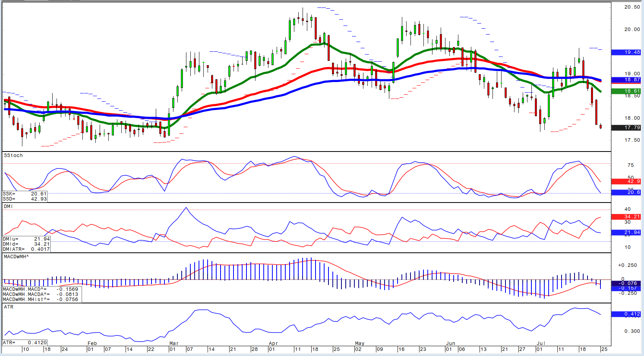This screenshot has height=356, width=644.
Task: Select the DMId= 34.21 readout
Action: [26, 244]
